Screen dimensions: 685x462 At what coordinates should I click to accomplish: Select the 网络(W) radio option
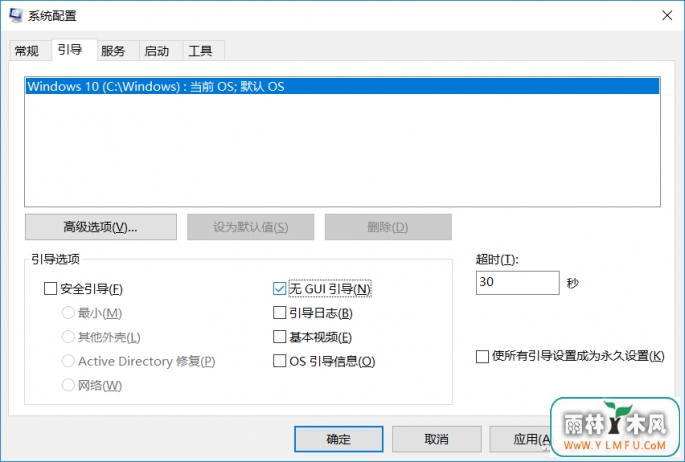click(x=68, y=385)
